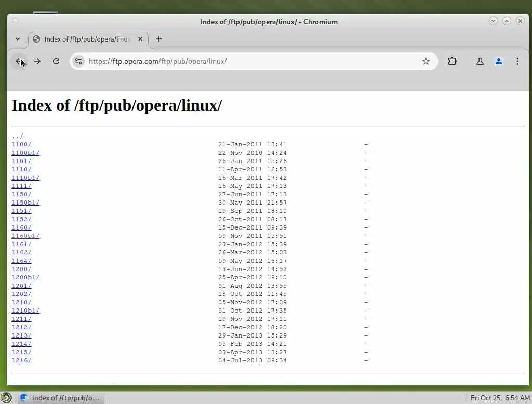Screen dimensions: 532x404
Task: Open the profile avatar menu
Action: coord(498,61)
